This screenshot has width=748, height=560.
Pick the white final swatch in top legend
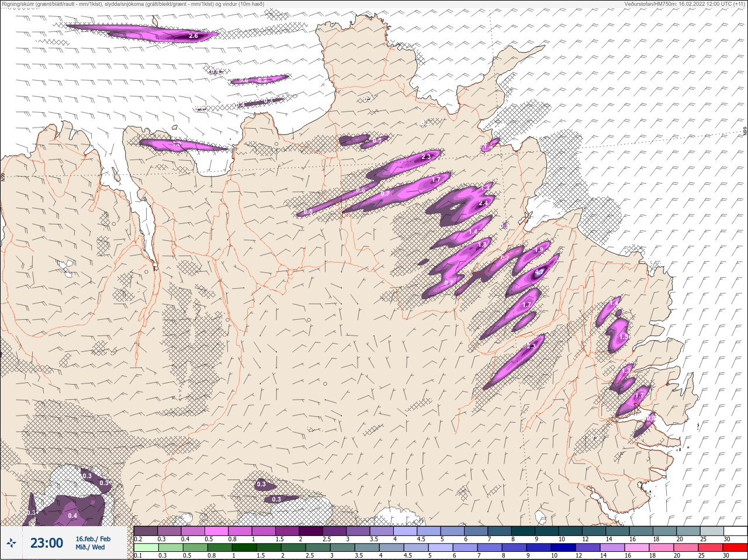coord(735,531)
